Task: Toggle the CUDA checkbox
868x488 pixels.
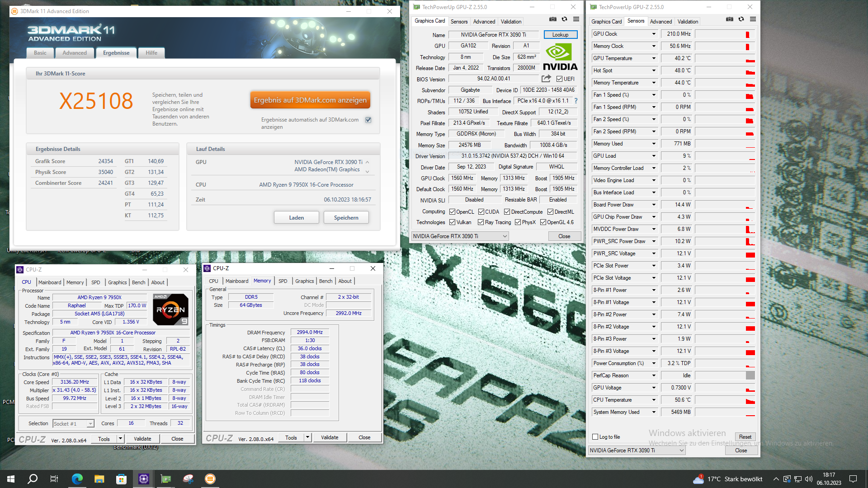Action: 481,212
